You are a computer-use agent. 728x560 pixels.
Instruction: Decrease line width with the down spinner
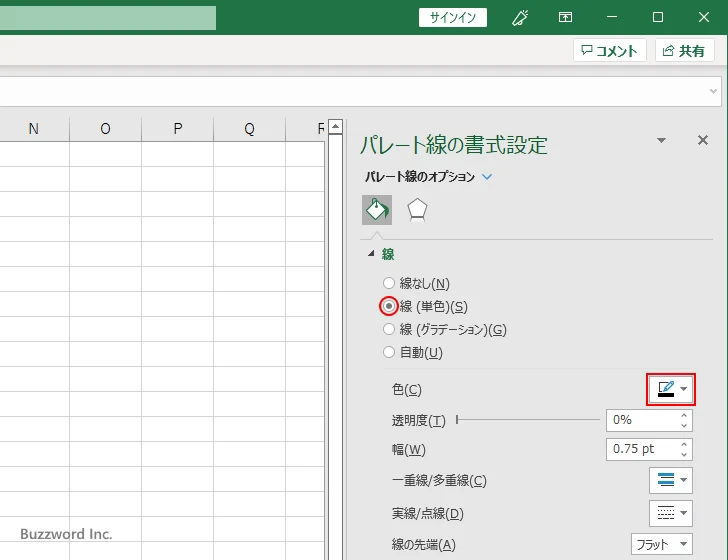tap(684, 454)
